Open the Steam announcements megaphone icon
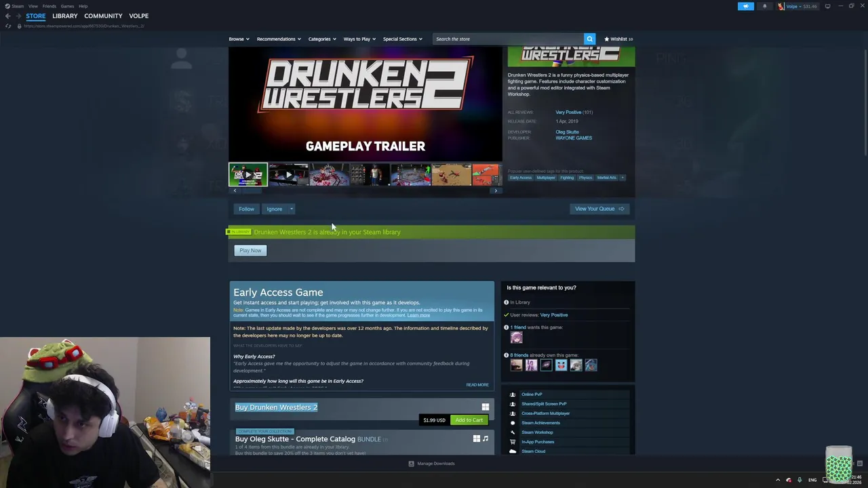868x488 pixels. 745,6
